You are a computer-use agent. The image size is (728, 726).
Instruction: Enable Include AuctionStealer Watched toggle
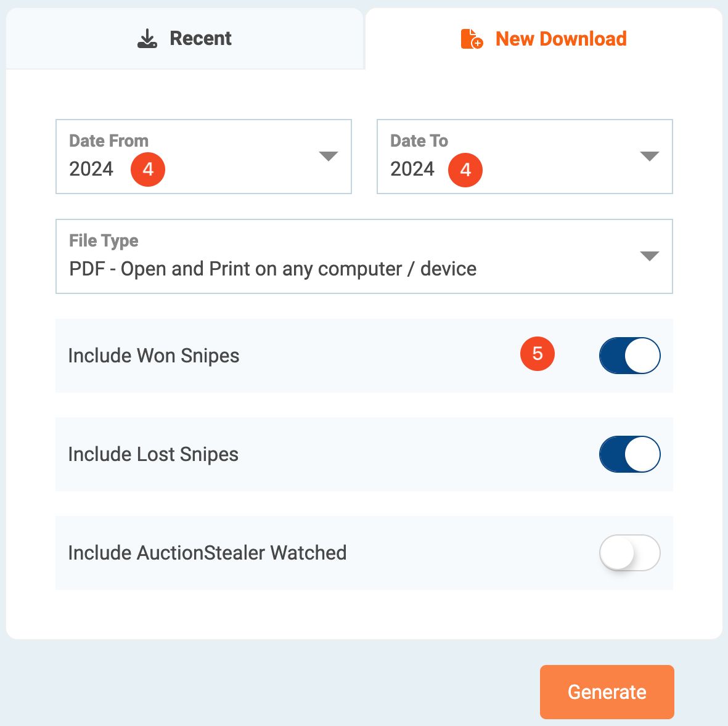(x=629, y=553)
